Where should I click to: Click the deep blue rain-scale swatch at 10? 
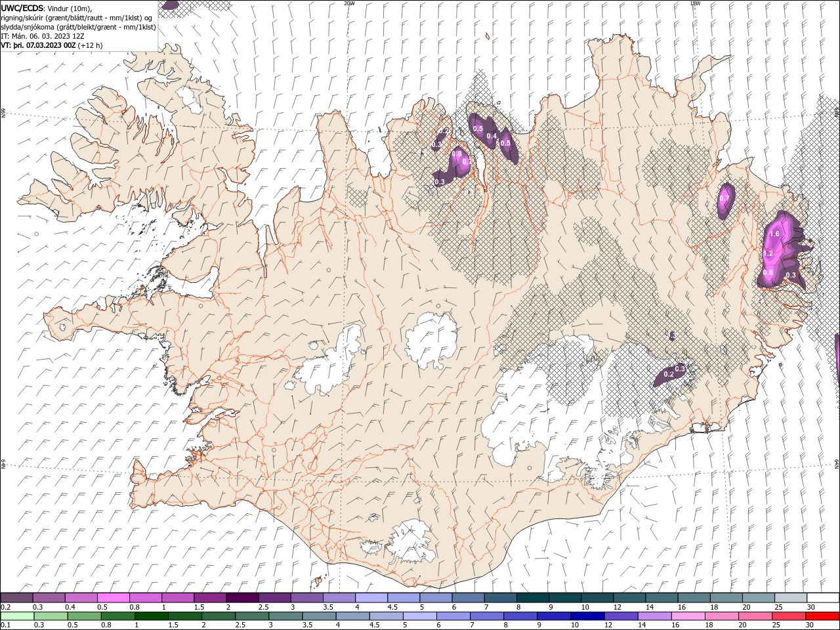[587, 616]
